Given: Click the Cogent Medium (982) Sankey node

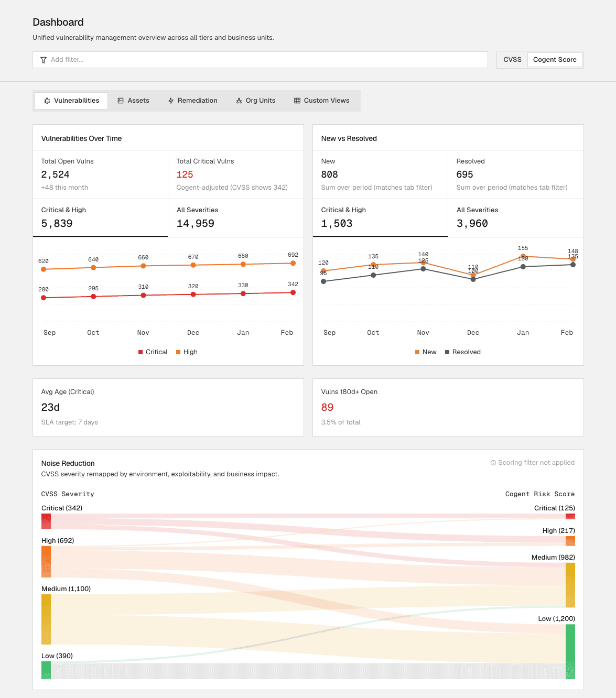Looking at the screenshot, I should (570, 585).
